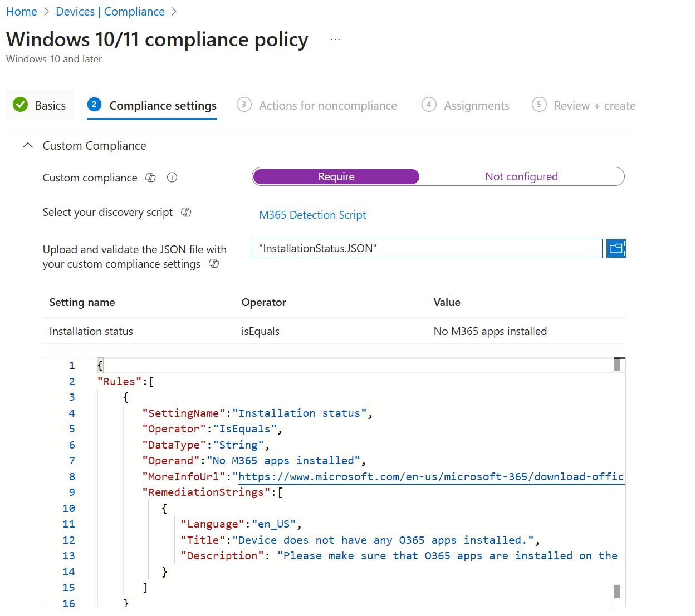Viewport: 695px width, 616px height.
Task: Click the Windows 10 and later subtitle
Action: [x=54, y=59]
